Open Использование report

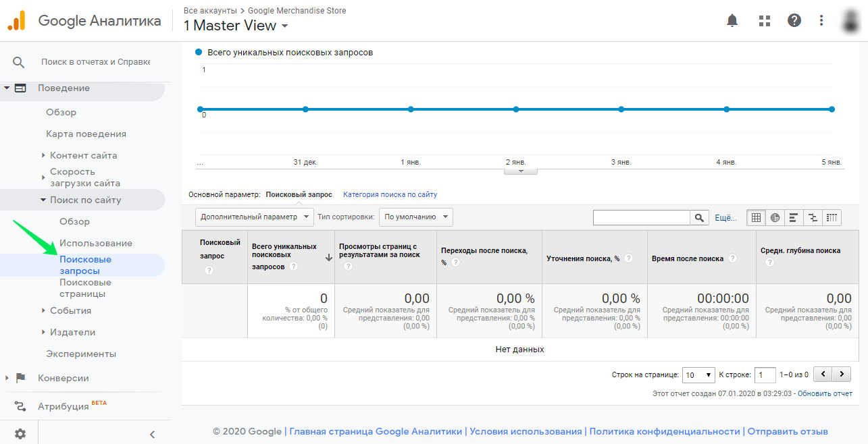[96, 243]
